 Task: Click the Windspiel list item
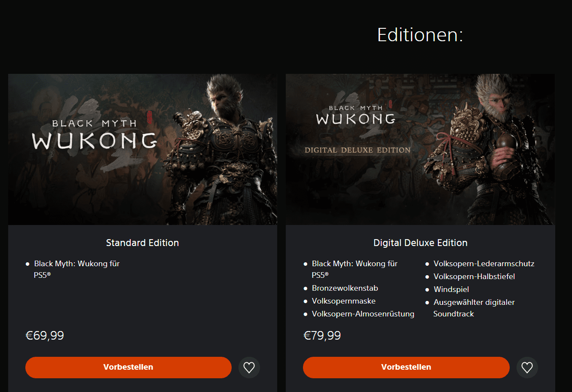tap(451, 289)
